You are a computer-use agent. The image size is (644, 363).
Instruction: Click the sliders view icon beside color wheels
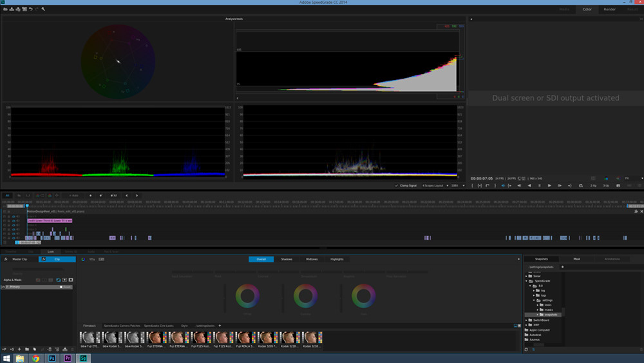click(x=92, y=259)
